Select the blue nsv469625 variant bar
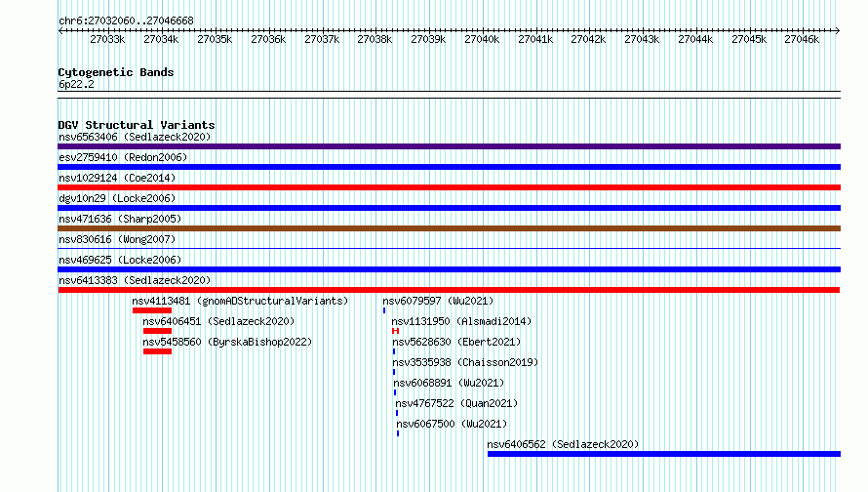Viewport: 868px width, 492px height. point(449,269)
